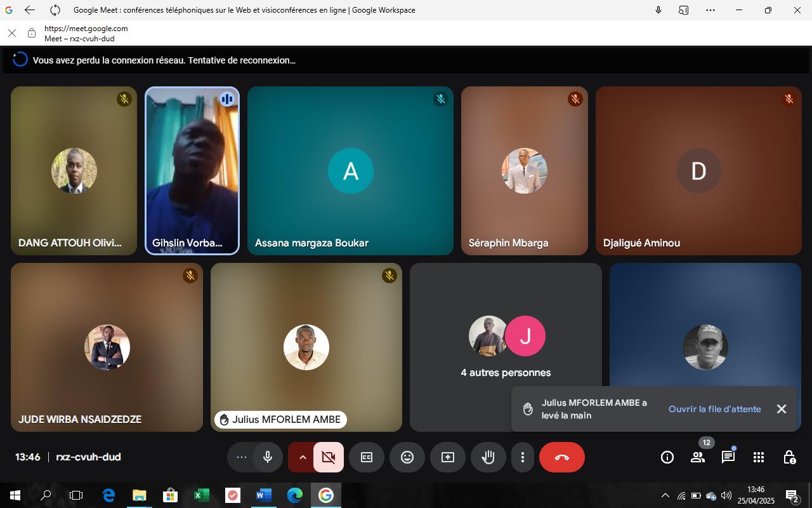Reload the Google Meet page
The height and width of the screenshot is (508, 812).
[x=55, y=10]
